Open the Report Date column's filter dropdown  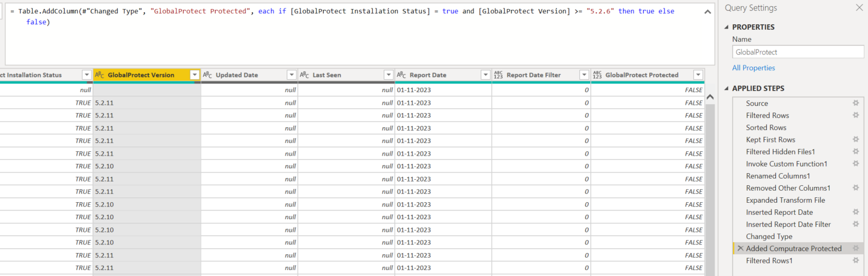coord(486,75)
